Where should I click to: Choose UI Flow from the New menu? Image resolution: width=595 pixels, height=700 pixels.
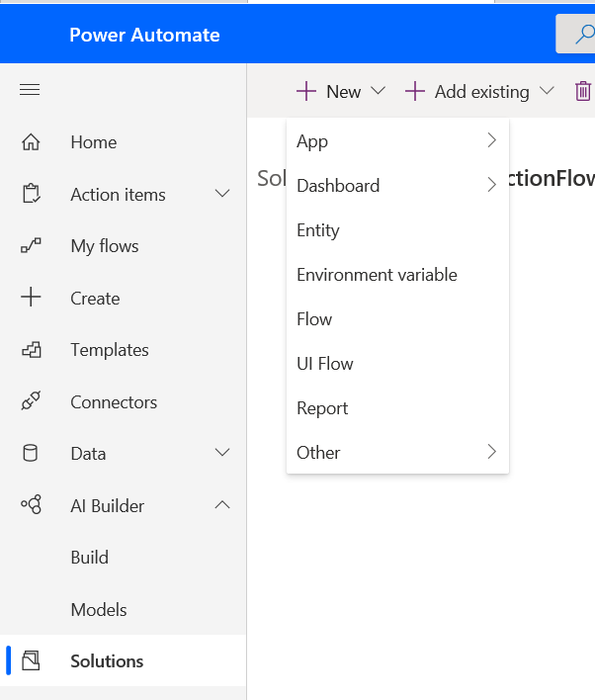[397, 364]
